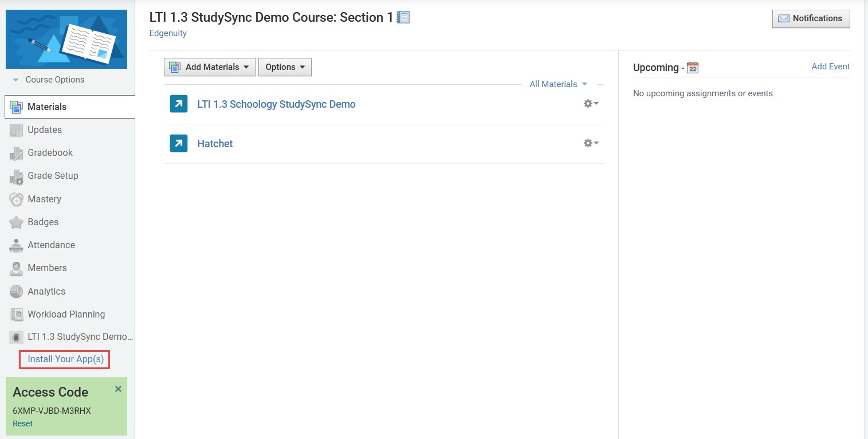
Task: Go to the Analytics tab
Action: [46, 291]
